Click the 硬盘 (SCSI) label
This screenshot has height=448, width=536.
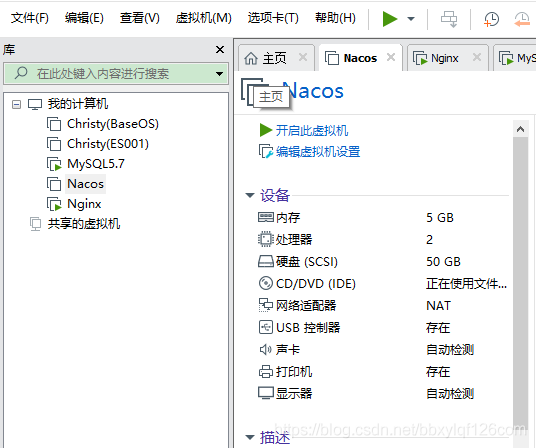[307, 262]
